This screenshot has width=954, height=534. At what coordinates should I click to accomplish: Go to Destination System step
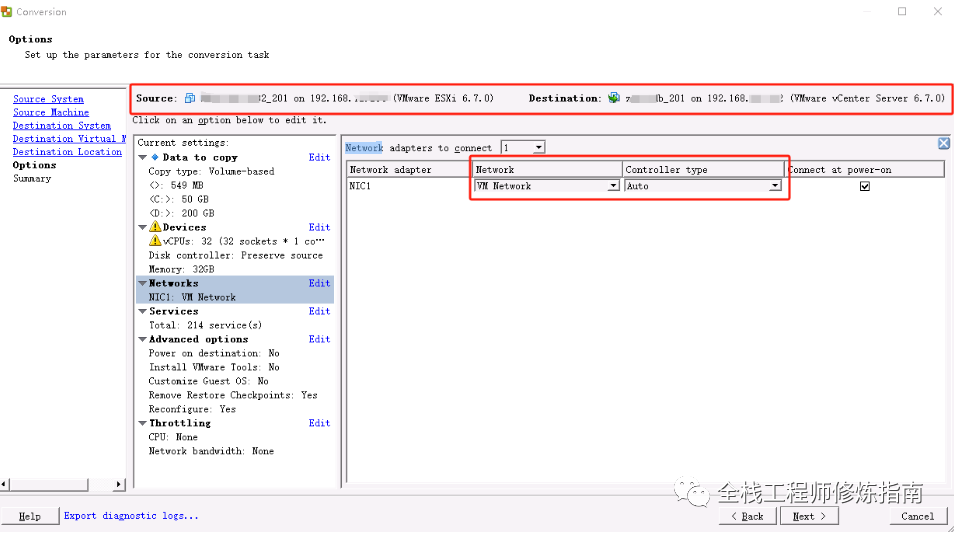(x=61, y=126)
